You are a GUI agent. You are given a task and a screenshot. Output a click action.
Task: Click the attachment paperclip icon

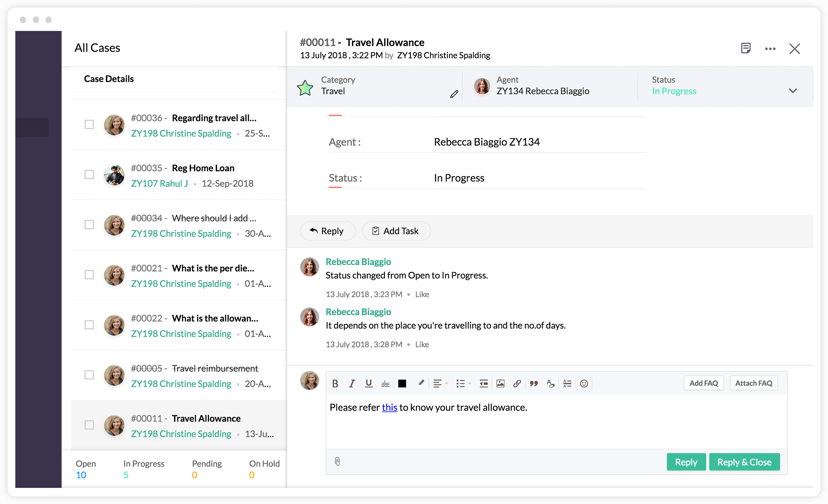[337, 462]
